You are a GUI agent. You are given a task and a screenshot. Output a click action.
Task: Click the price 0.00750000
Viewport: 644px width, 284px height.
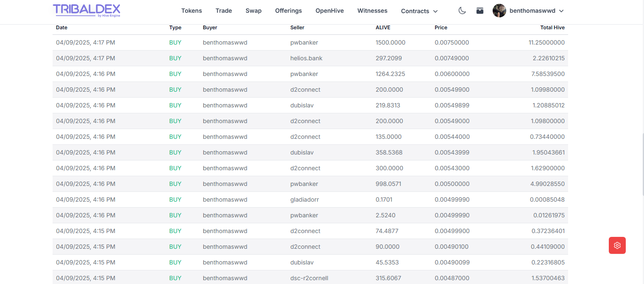click(452, 42)
